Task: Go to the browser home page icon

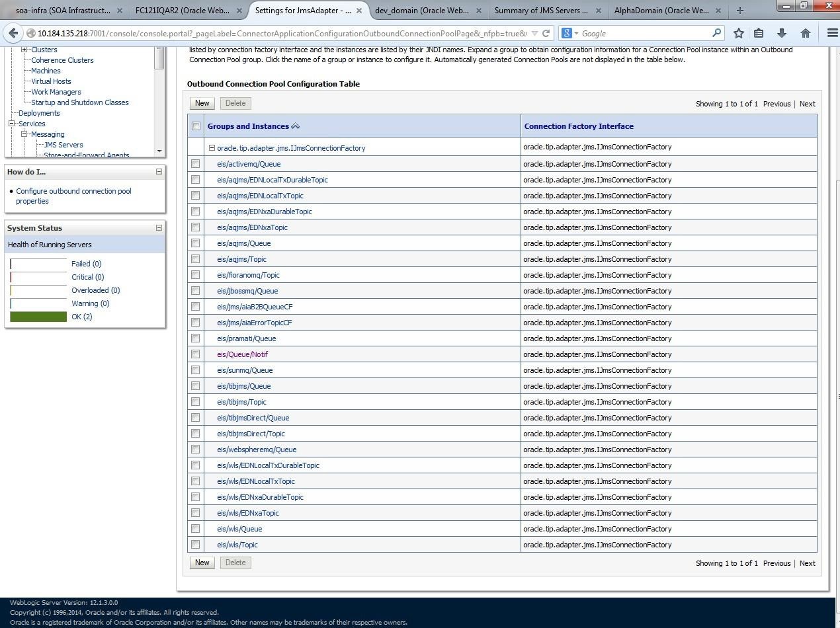Action: tap(805, 33)
